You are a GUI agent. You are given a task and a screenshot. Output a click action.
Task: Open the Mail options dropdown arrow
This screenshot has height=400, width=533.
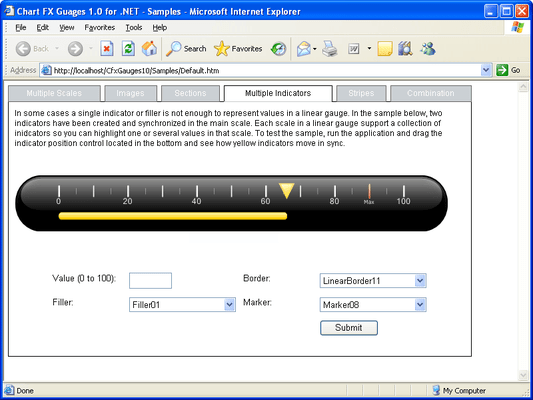point(315,49)
